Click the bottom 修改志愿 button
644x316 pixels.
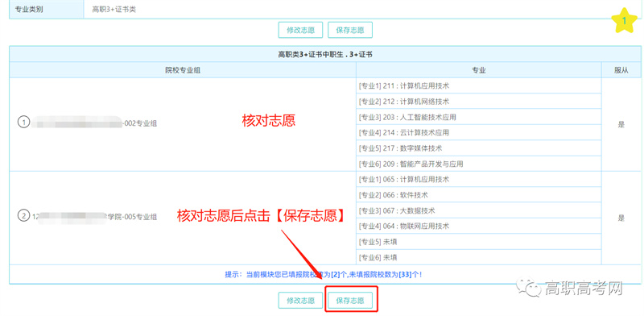300,301
